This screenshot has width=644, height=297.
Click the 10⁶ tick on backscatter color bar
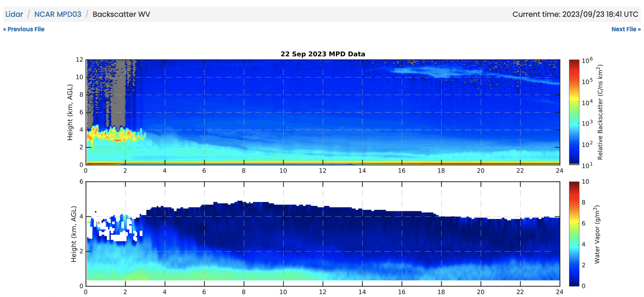point(587,60)
